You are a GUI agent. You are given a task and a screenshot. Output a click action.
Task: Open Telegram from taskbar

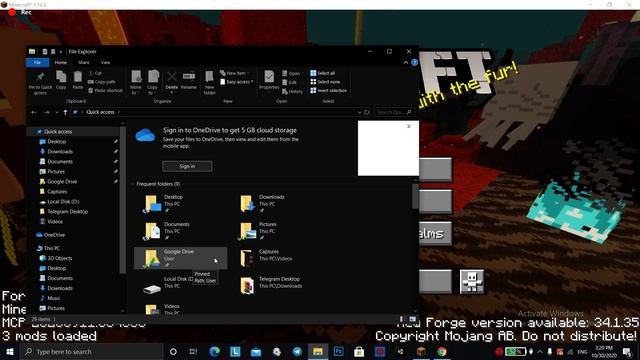297,351
